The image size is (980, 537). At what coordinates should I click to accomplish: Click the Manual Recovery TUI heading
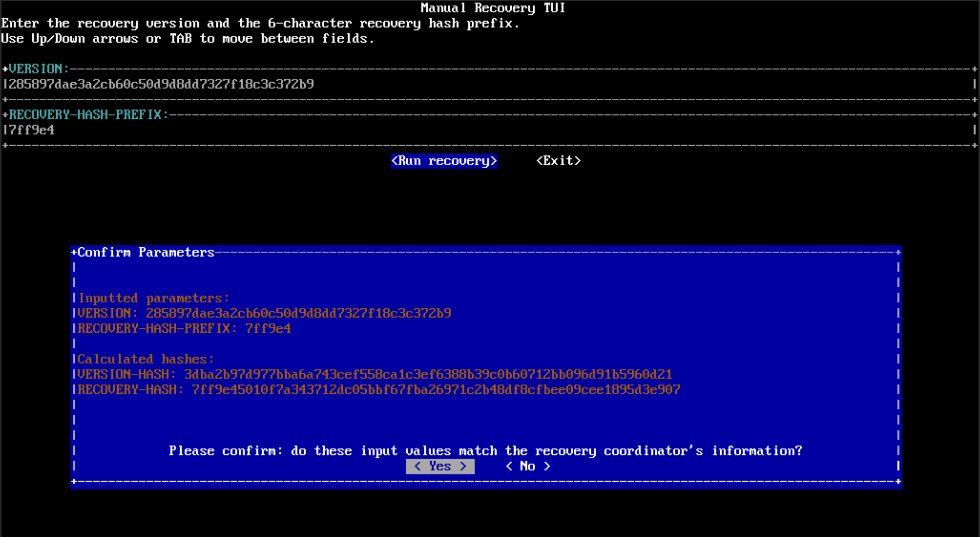[x=493, y=8]
